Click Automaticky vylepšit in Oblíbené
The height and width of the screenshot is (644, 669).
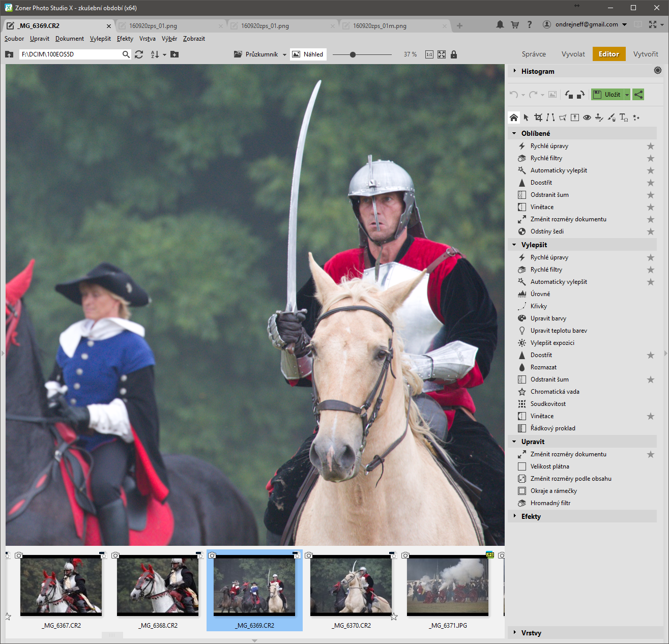[x=559, y=170]
